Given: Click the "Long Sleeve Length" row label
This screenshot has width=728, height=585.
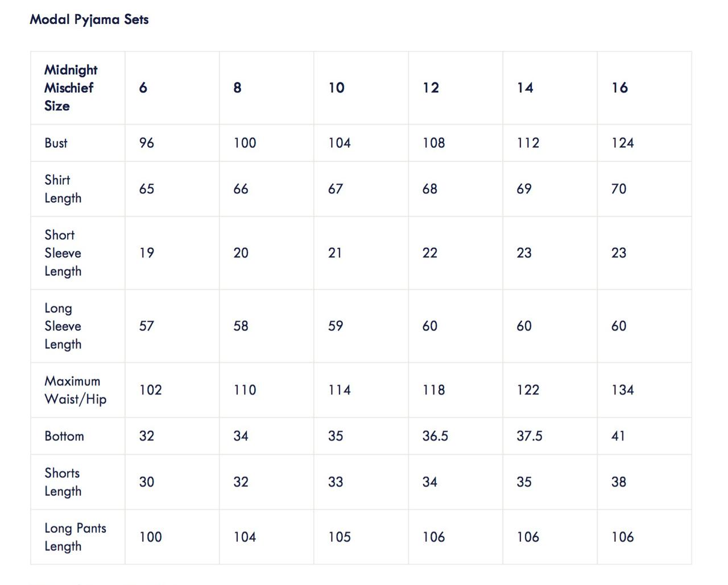Looking at the screenshot, I should click(63, 326).
